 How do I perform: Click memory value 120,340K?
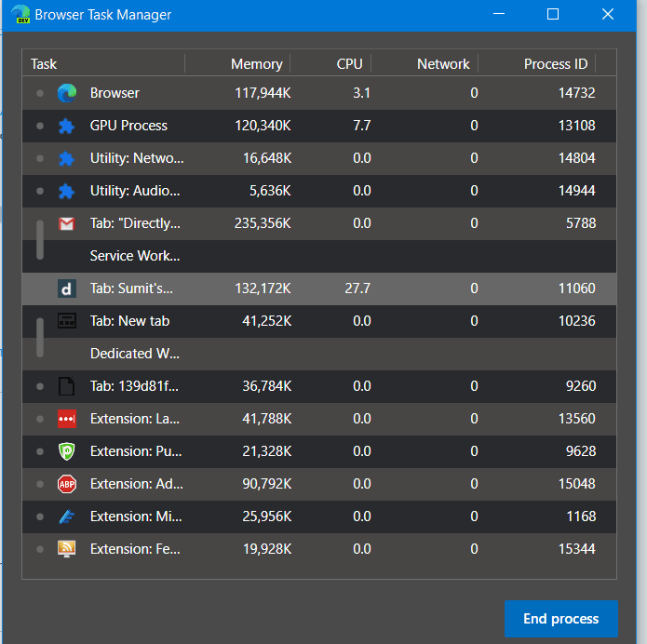(x=263, y=126)
